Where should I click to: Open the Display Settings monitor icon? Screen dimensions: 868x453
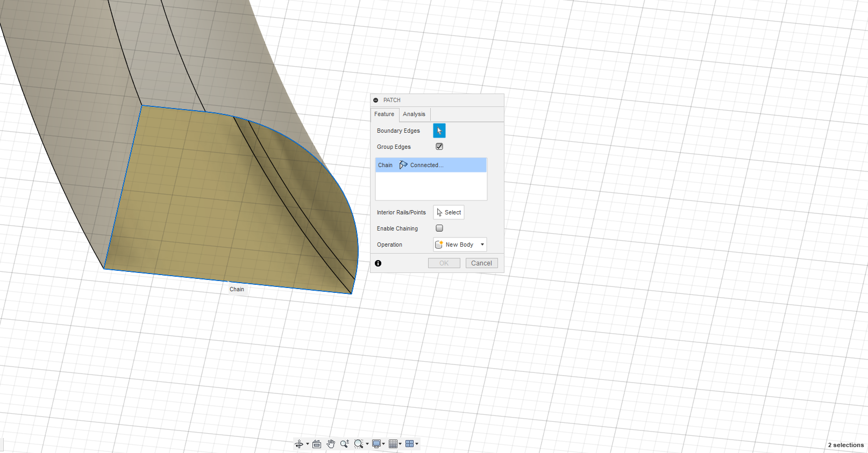click(376, 444)
